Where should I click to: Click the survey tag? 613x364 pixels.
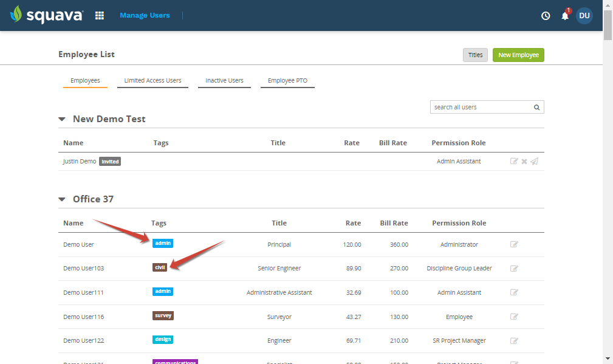point(163,315)
